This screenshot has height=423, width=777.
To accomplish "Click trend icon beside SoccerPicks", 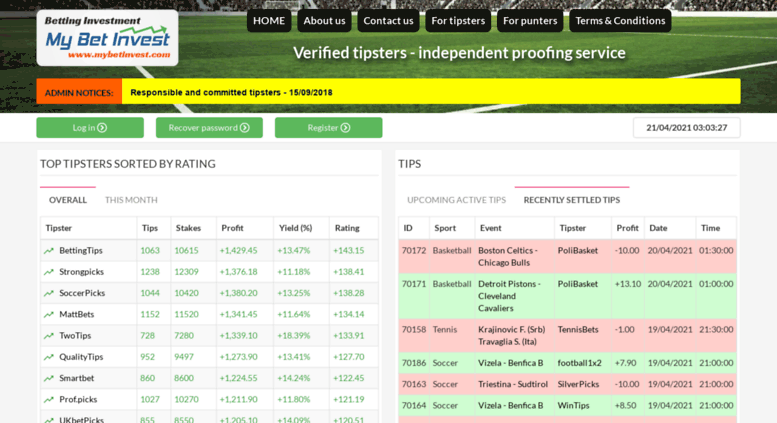I will (x=49, y=293).
